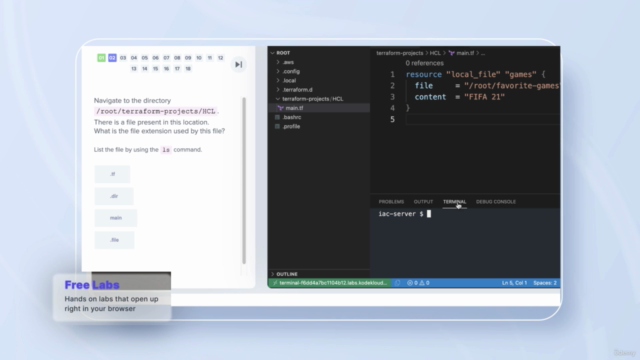Click the .bashrc file icon in explorer
The image size is (640, 360).
(x=278, y=117)
